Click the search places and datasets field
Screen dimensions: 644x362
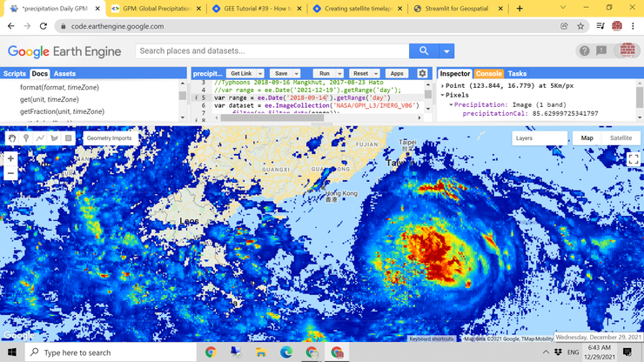pyautogui.click(x=272, y=51)
